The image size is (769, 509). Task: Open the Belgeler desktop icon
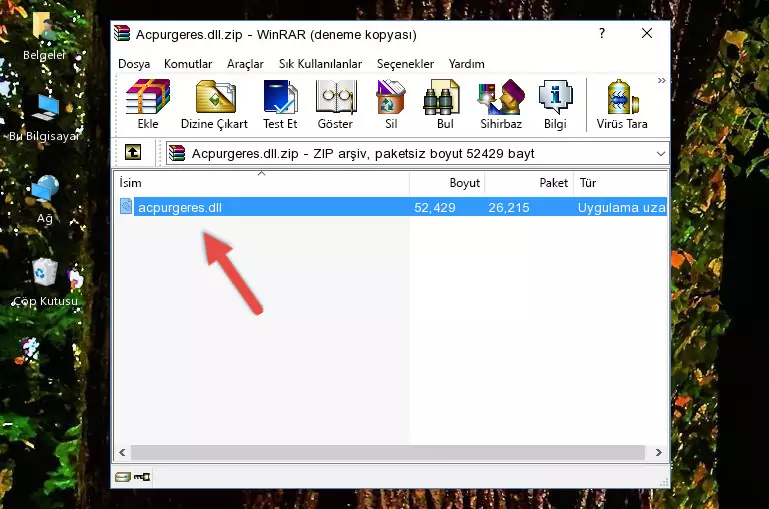pos(44,36)
